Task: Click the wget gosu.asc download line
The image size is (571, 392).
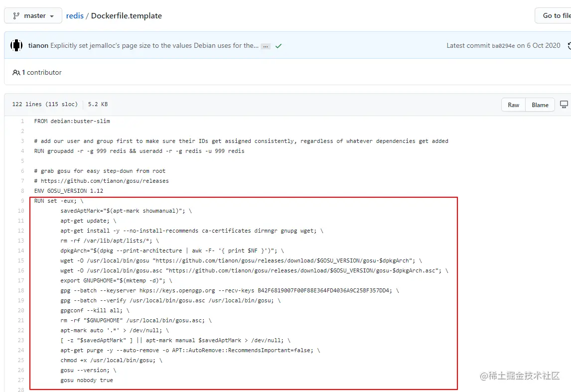Action: click(x=254, y=270)
